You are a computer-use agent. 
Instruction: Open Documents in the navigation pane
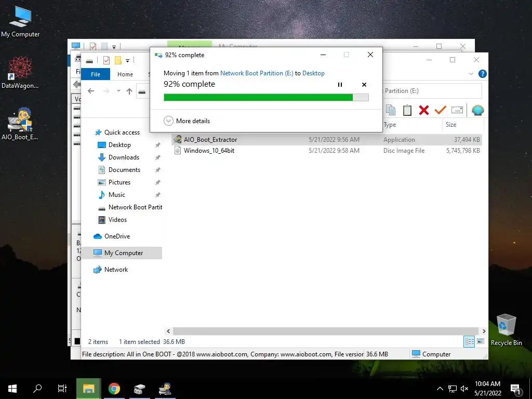[x=124, y=170]
